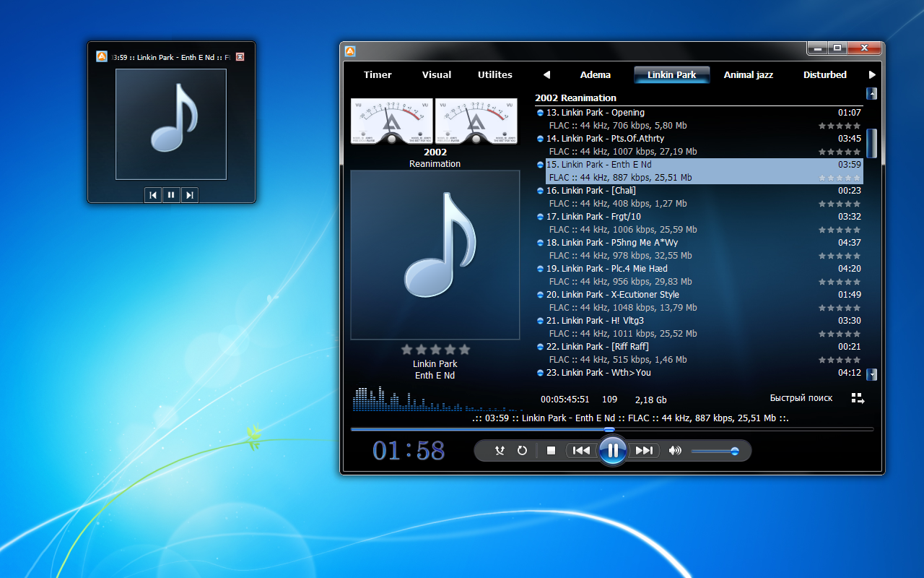Screen dimensions: 924x578
Task: Close the mini player window
Action: (240, 57)
